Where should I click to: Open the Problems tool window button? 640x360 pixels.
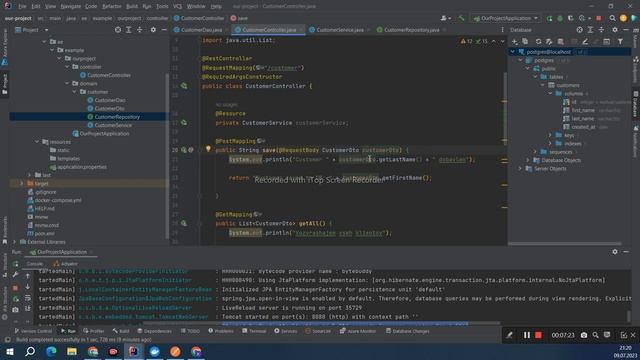(221, 331)
